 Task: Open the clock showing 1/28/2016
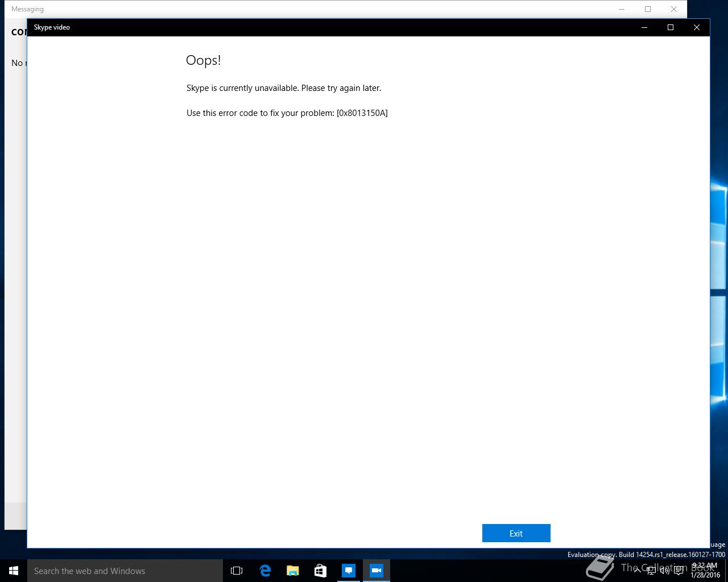[x=705, y=571]
